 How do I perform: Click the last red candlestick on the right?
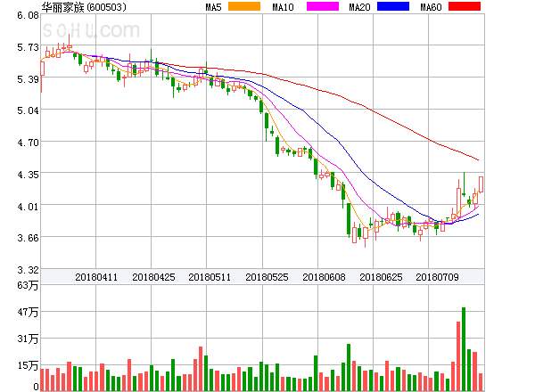pos(481,184)
